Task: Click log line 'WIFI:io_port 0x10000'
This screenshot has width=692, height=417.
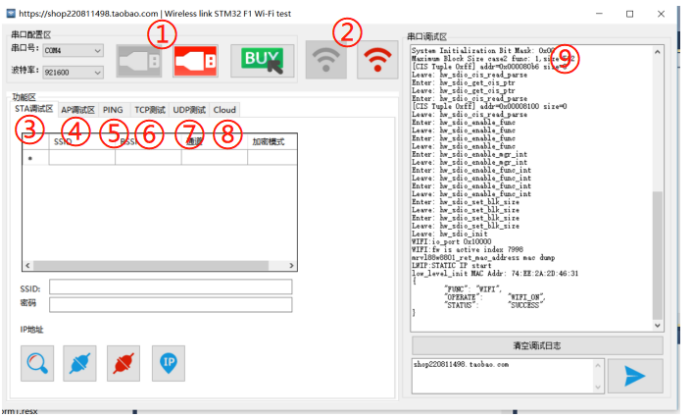Action: coord(451,241)
